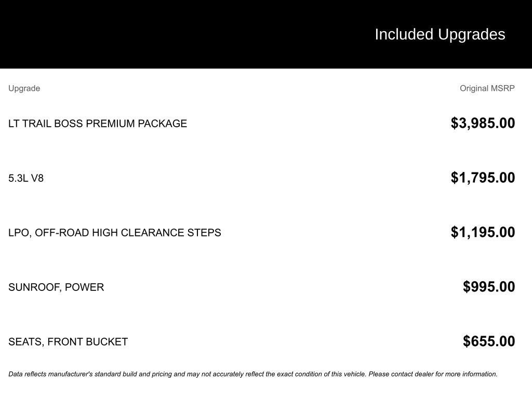Click the manufacturer's data disclaimer text
This screenshot has width=532, height=399.
(253, 374)
